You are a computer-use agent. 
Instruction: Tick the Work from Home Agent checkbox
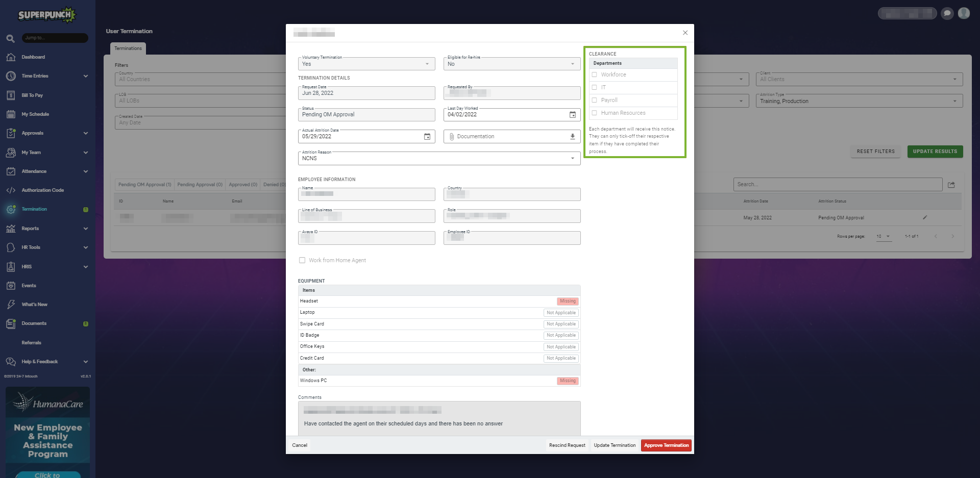point(302,260)
